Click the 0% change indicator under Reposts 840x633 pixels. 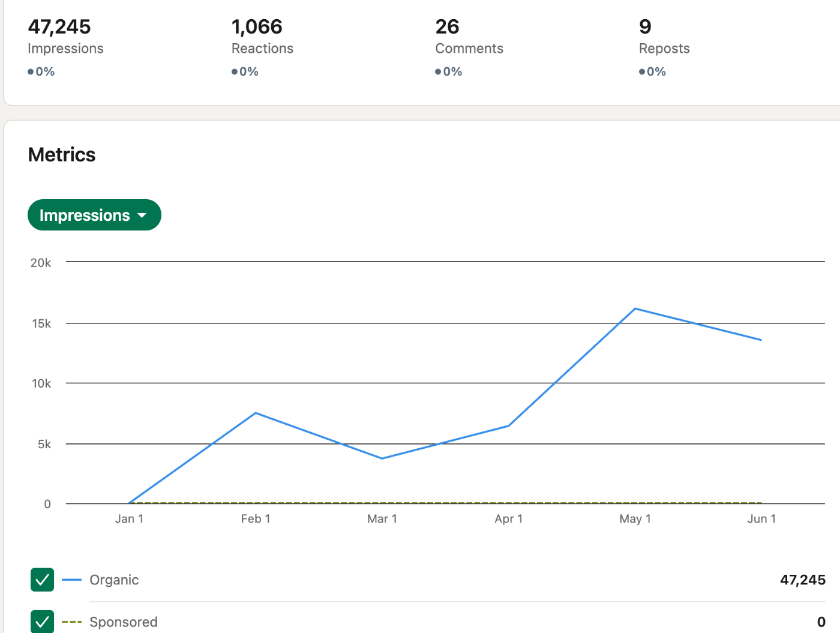point(653,71)
